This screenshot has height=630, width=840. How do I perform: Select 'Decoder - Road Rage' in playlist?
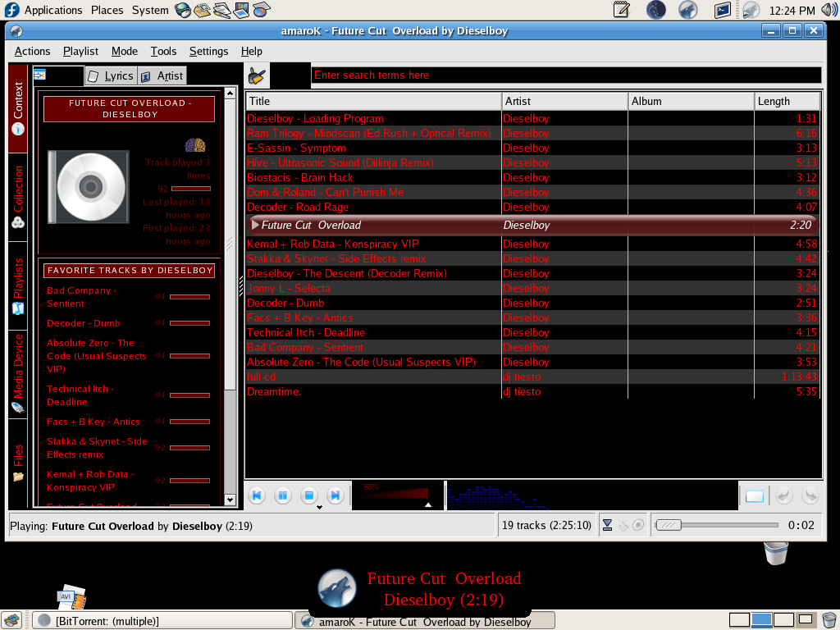click(533, 207)
